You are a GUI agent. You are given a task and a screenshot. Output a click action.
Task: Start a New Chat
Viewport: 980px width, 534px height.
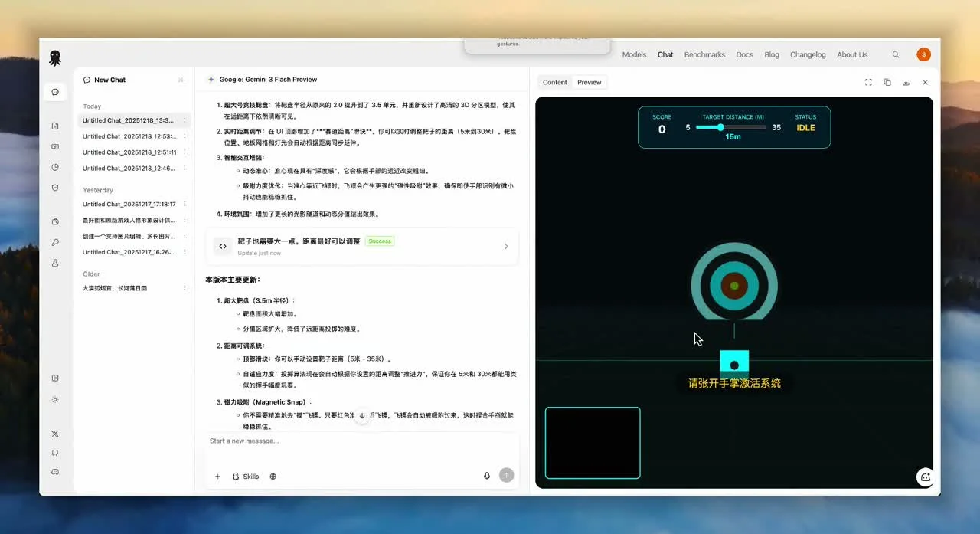click(x=105, y=80)
